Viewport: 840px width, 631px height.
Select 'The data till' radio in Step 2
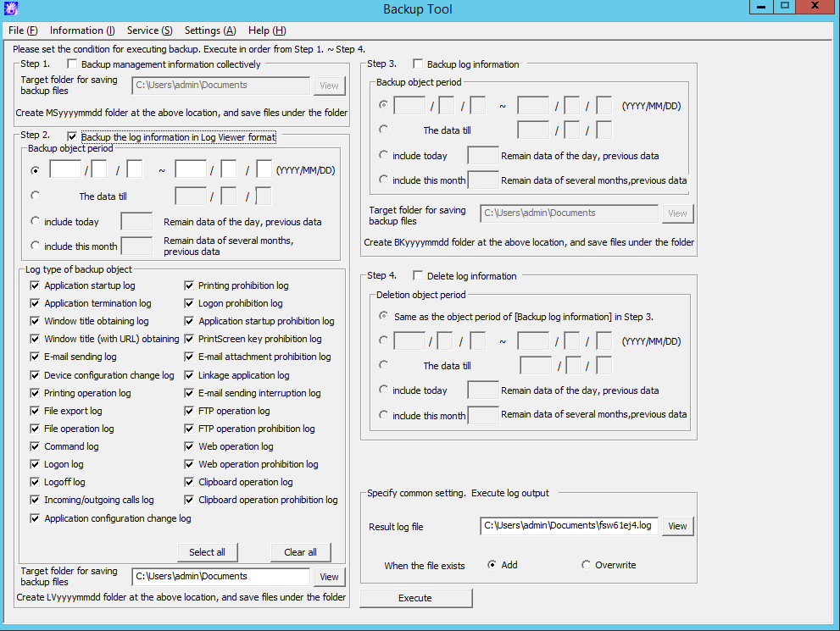tap(36, 196)
